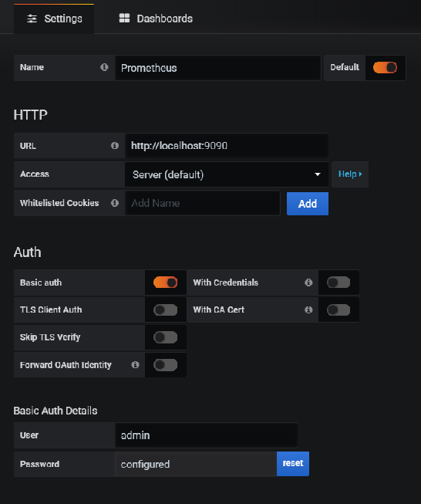Click the Settings tab sliders icon
421x504 pixels.
tap(32, 19)
